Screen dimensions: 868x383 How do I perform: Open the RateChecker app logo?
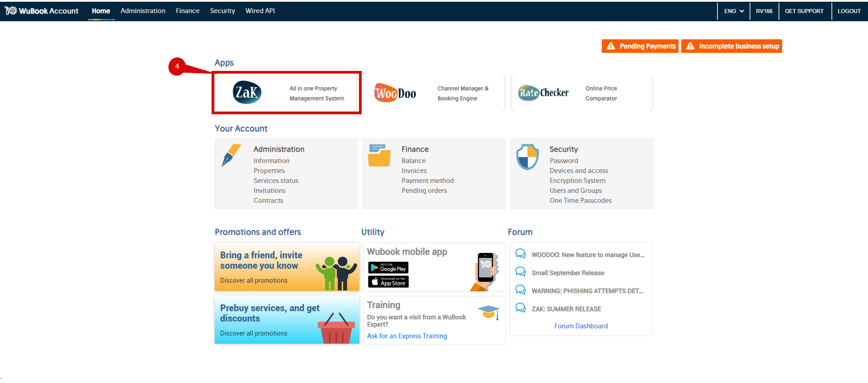click(x=543, y=93)
